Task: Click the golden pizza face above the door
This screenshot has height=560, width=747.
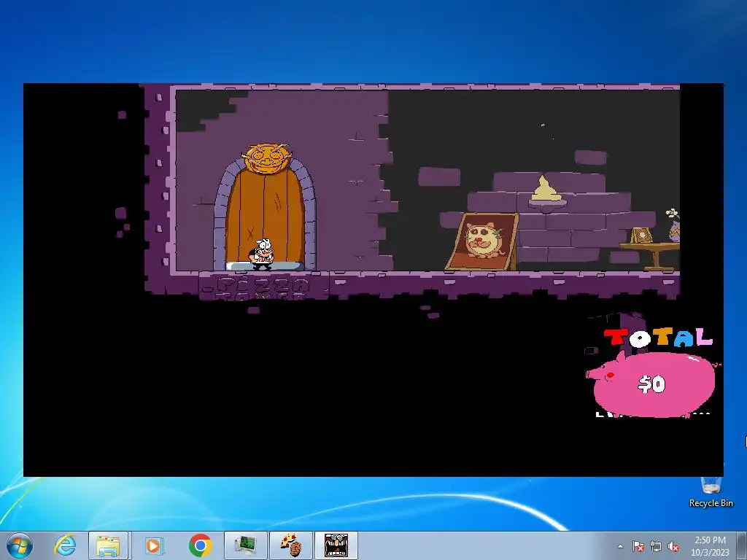Action: point(266,158)
